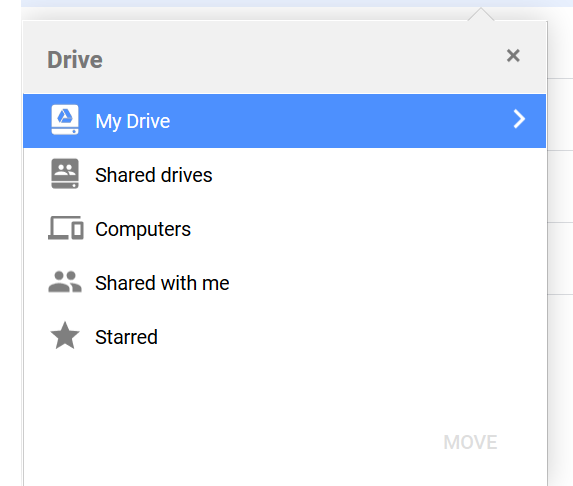
Task: Click the Shared drives icon
Action: pos(65,174)
